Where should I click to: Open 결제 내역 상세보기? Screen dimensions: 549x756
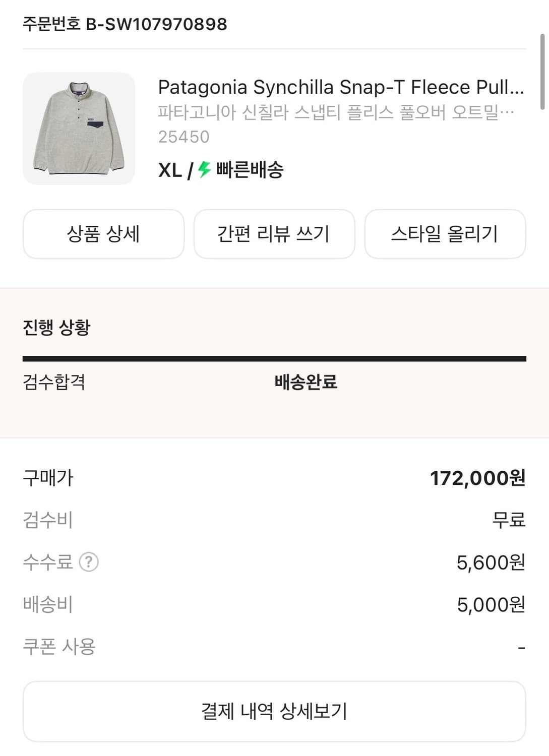click(274, 711)
